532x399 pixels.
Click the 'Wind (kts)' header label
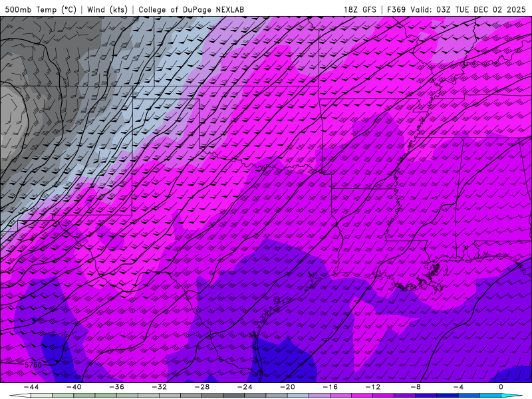(x=107, y=9)
